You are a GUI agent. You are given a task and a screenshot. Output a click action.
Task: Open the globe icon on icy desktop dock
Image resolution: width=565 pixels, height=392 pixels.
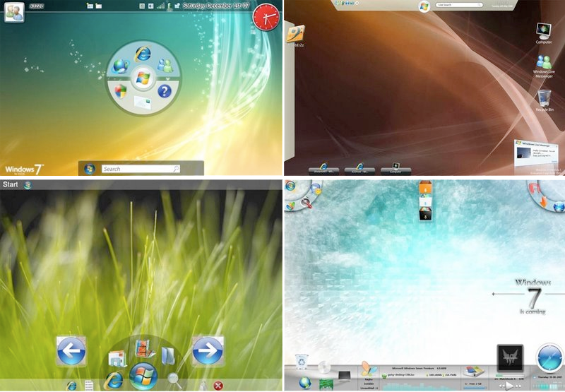tap(304, 383)
